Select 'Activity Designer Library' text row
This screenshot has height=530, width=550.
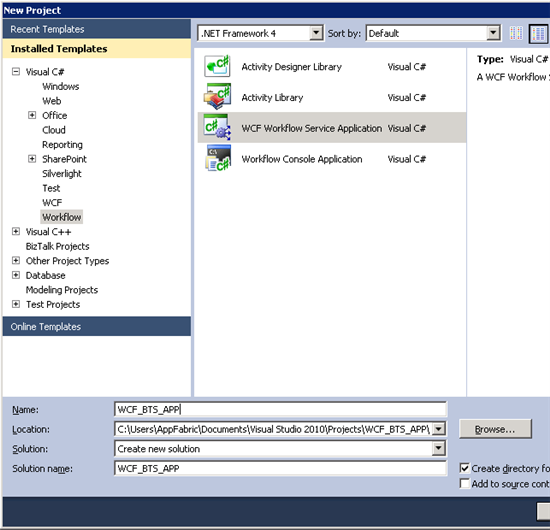pos(291,67)
